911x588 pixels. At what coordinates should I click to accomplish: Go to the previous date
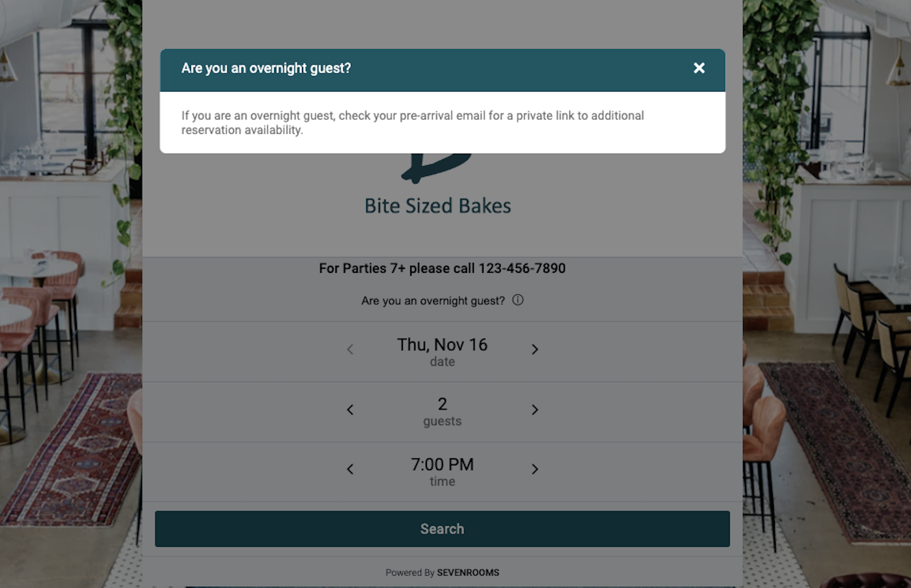pyautogui.click(x=350, y=349)
